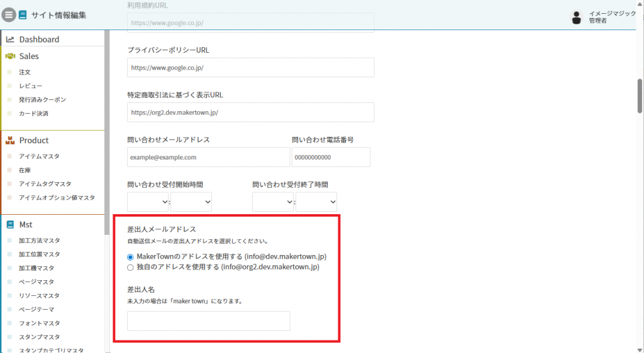Click the 差出人名 input field
The image size is (644, 353).
[209, 321]
